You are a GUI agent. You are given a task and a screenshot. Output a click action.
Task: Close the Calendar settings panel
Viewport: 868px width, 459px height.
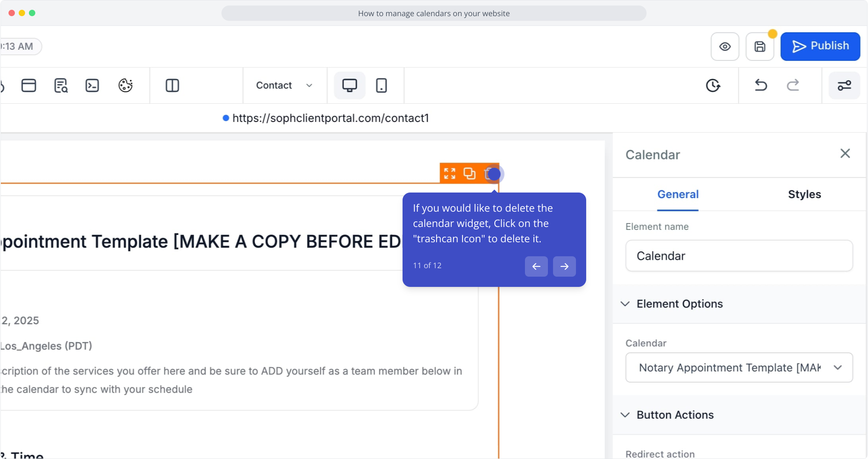click(845, 153)
